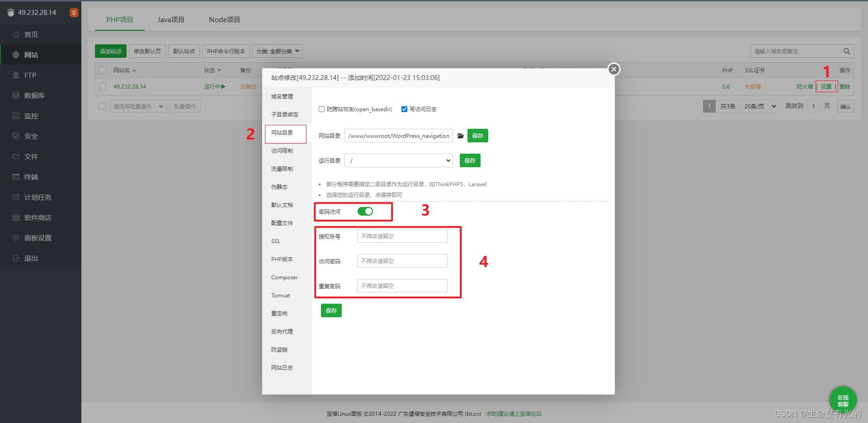Open the green 在线客服 chat bubble

[x=843, y=400]
